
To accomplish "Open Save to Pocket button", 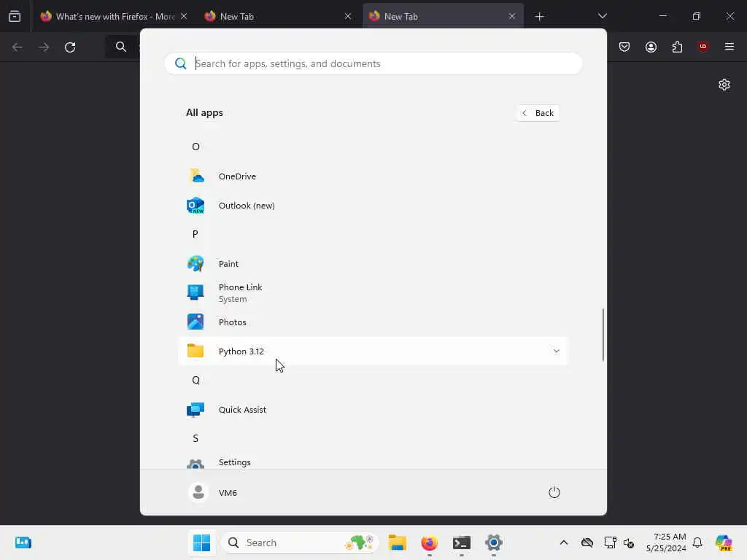I will tap(624, 47).
